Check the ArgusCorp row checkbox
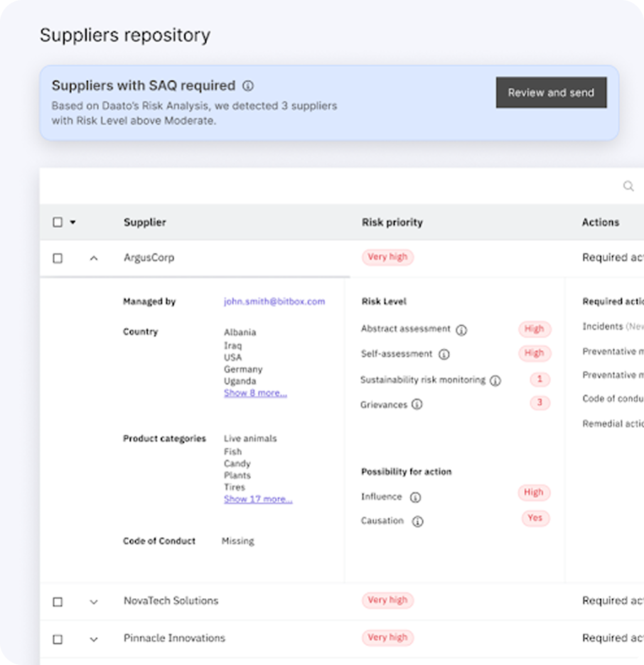644x665 pixels. [58, 259]
